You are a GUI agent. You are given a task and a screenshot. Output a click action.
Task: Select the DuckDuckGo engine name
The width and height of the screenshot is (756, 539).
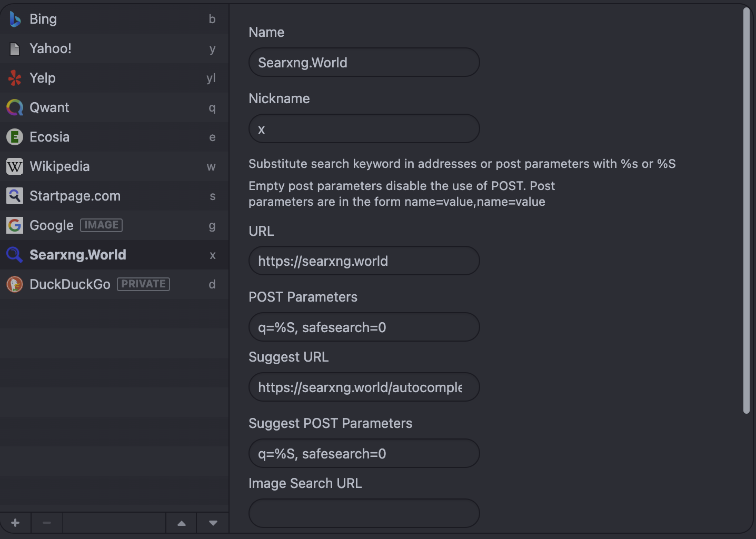(x=70, y=285)
